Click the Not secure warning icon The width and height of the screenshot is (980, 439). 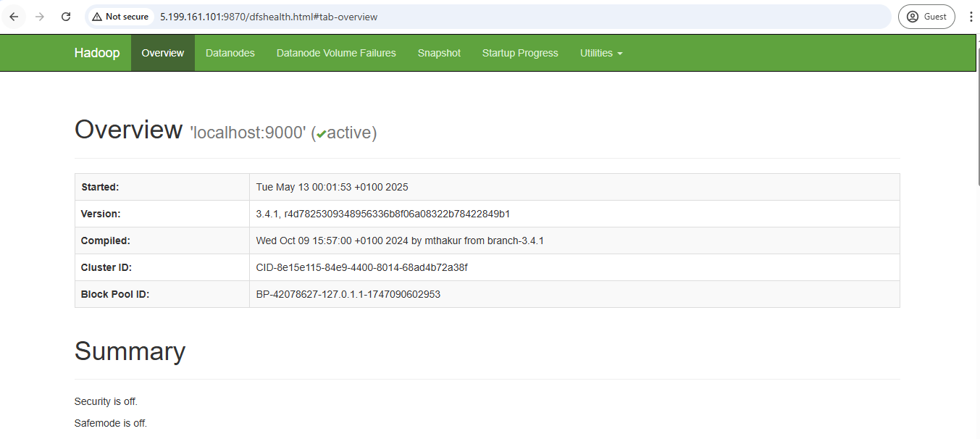point(97,17)
